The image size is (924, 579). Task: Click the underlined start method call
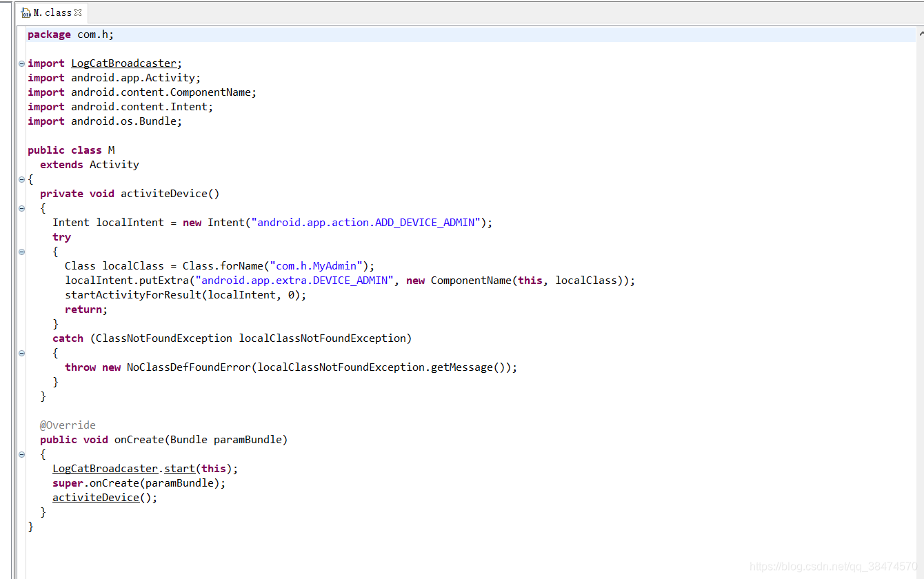click(x=179, y=469)
